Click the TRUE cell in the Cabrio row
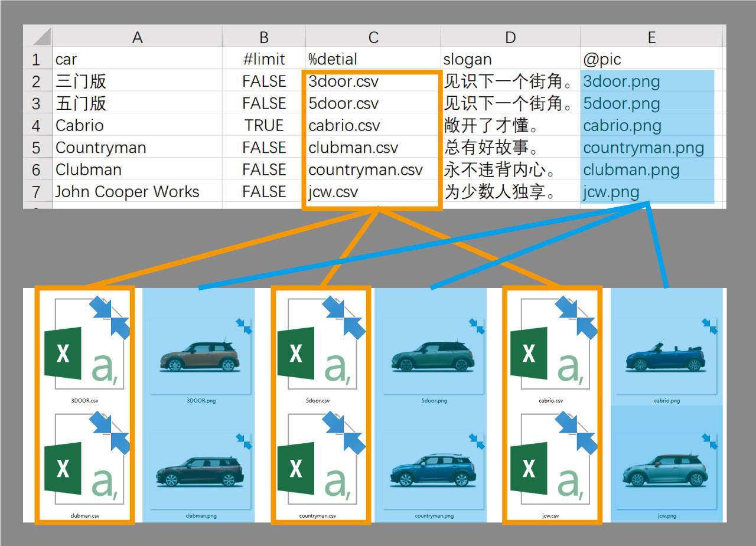 [x=264, y=125]
